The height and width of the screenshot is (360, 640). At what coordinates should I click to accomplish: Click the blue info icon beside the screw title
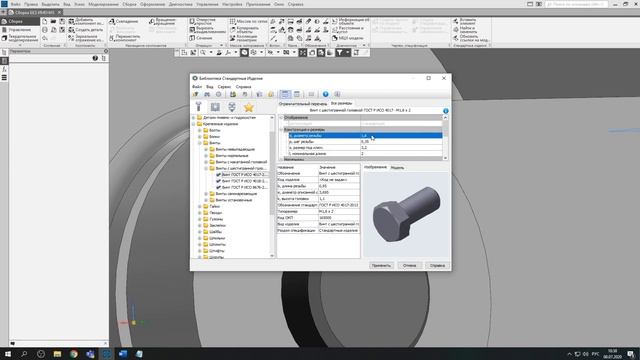446,111
